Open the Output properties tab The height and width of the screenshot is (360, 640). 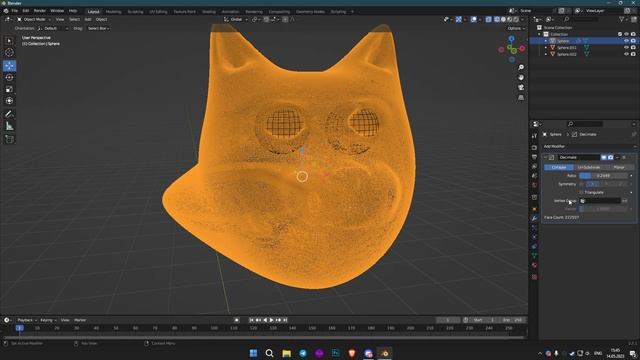coord(534,157)
